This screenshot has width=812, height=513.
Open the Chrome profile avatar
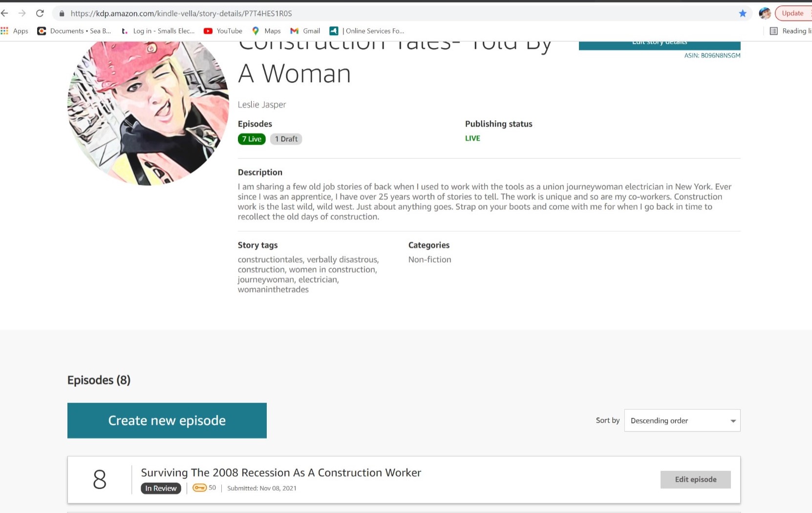point(765,13)
